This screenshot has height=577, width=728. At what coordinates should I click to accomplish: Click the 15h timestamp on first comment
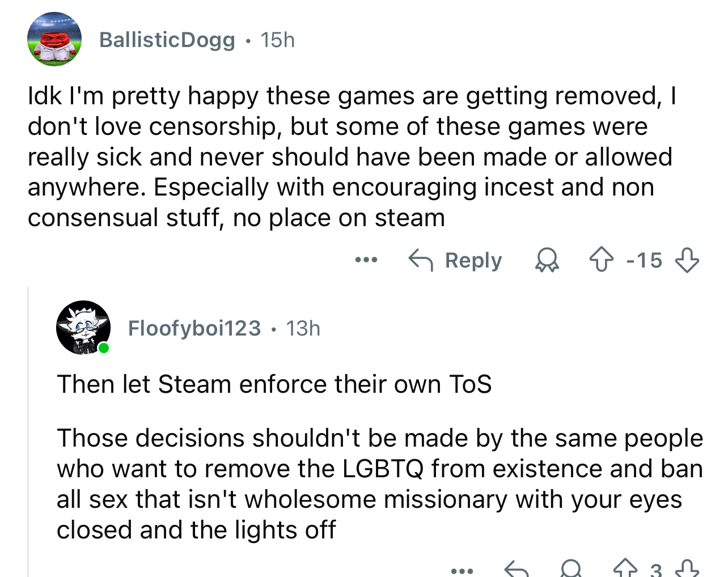[277, 40]
